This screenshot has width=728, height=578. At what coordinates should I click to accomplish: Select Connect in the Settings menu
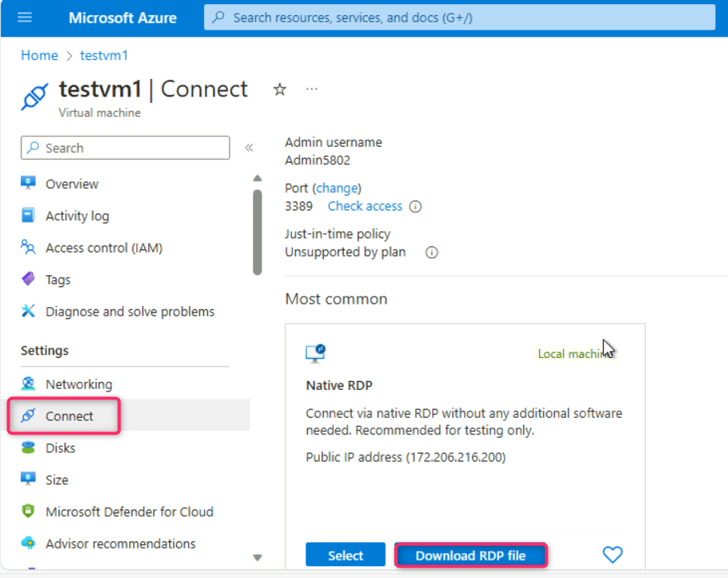point(69,416)
